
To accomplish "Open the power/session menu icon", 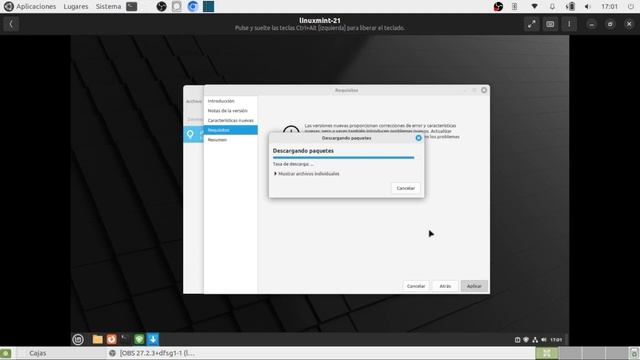I will [631, 7].
